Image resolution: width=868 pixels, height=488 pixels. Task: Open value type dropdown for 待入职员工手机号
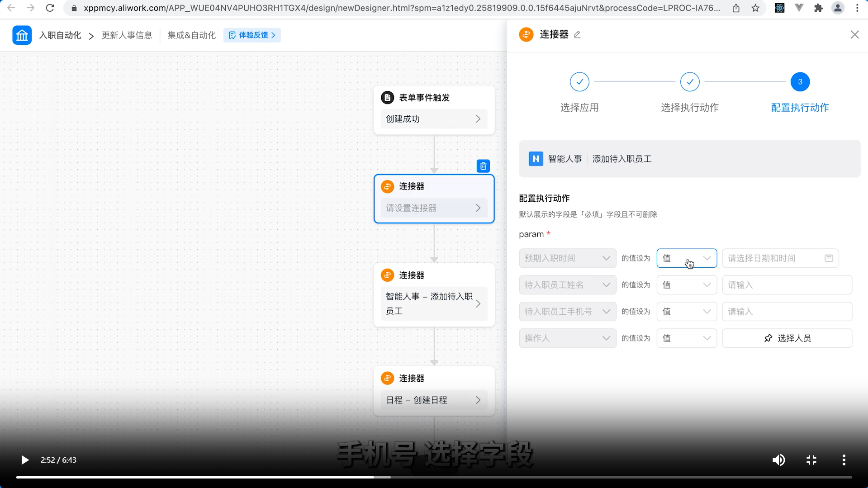tap(687, 312)
